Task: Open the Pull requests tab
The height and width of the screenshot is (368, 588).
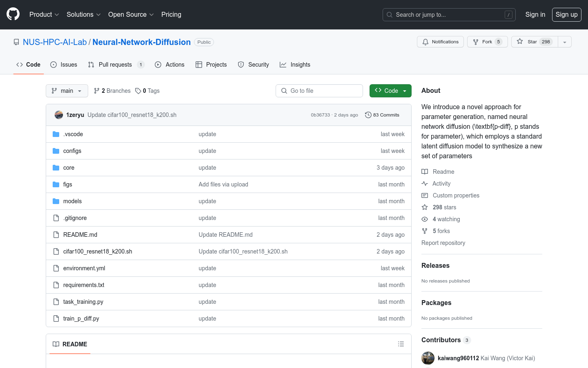Action: [116, 65]
